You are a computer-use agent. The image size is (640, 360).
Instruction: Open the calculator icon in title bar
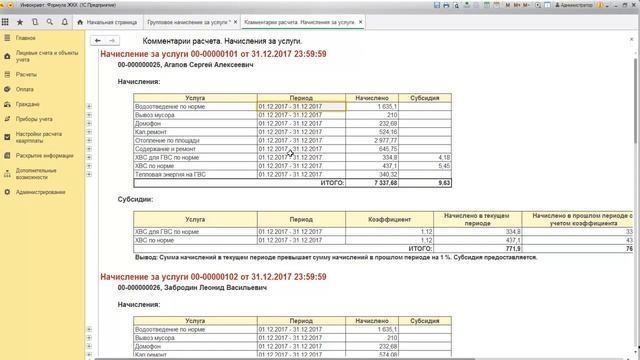pos(487,5)
